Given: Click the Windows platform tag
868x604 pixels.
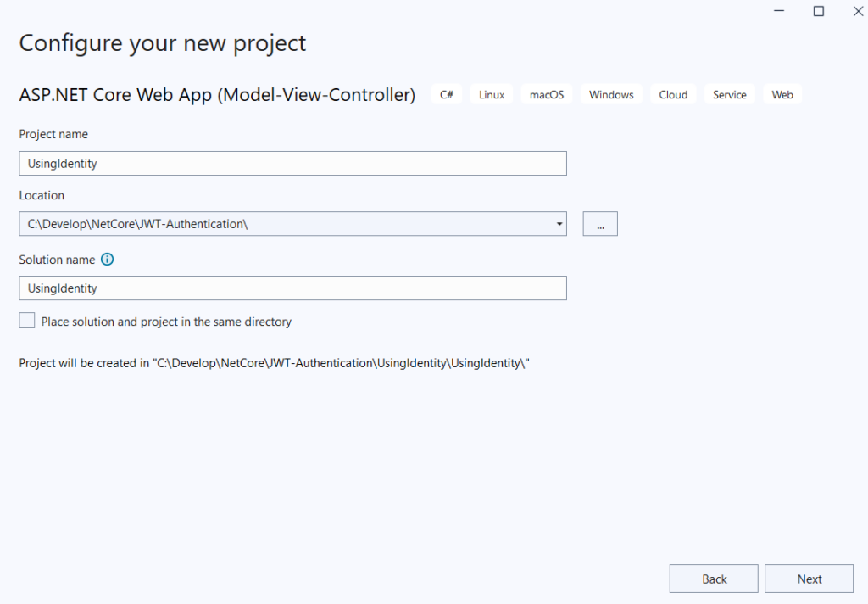Looking at the screenshot, I should click(x=611, y=95).
